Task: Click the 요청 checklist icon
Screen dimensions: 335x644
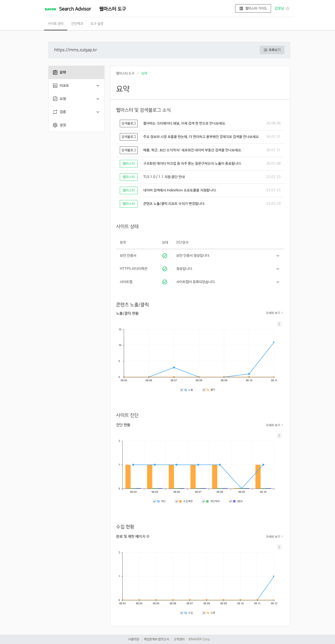Action: (55, 99)
